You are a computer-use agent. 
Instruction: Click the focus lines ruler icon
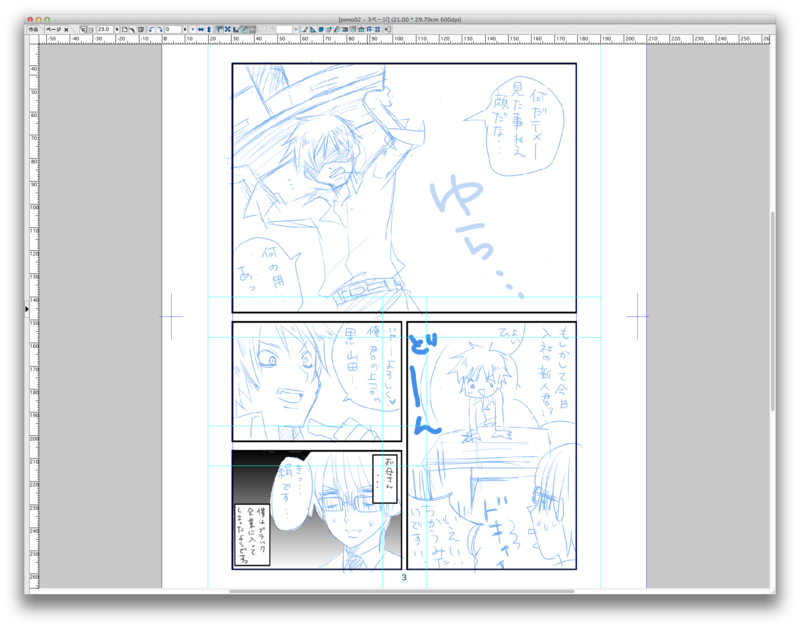353,30
